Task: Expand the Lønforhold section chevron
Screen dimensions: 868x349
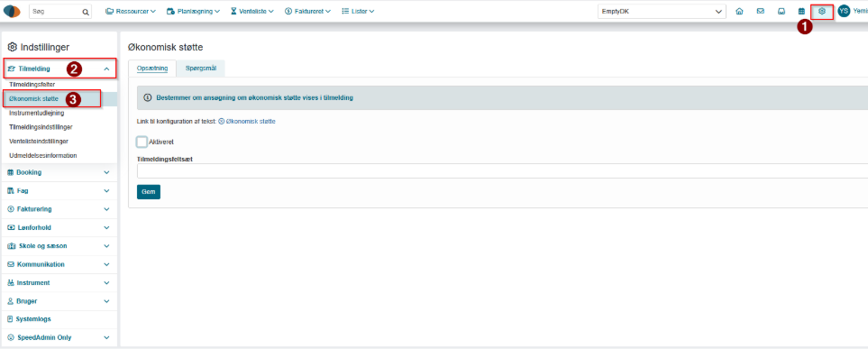Action: (x=107, y=227)
